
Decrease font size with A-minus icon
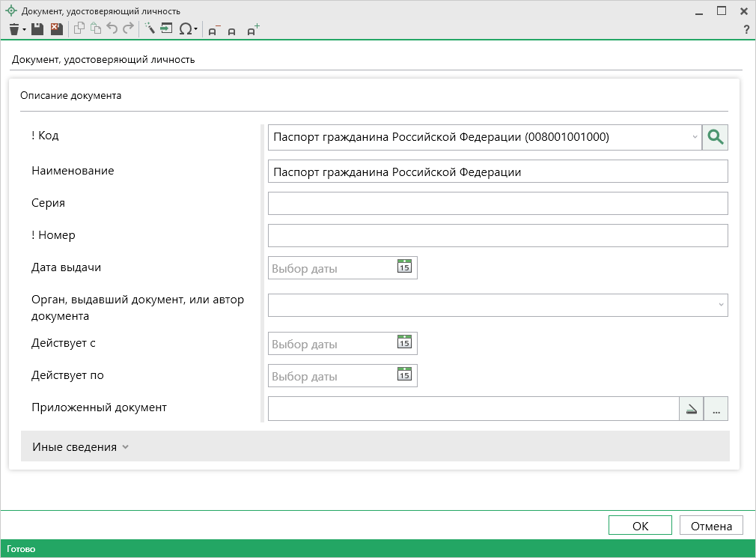point(213,31)
